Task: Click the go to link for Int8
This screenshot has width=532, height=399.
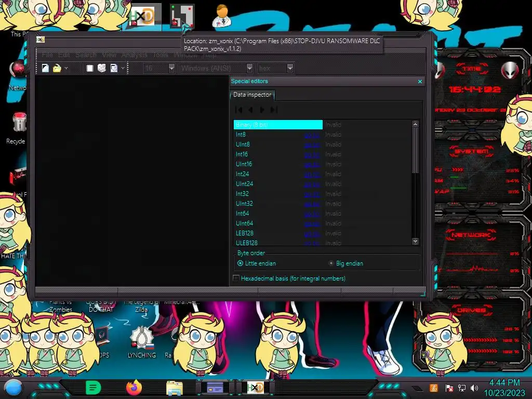Action: [312, 135]
